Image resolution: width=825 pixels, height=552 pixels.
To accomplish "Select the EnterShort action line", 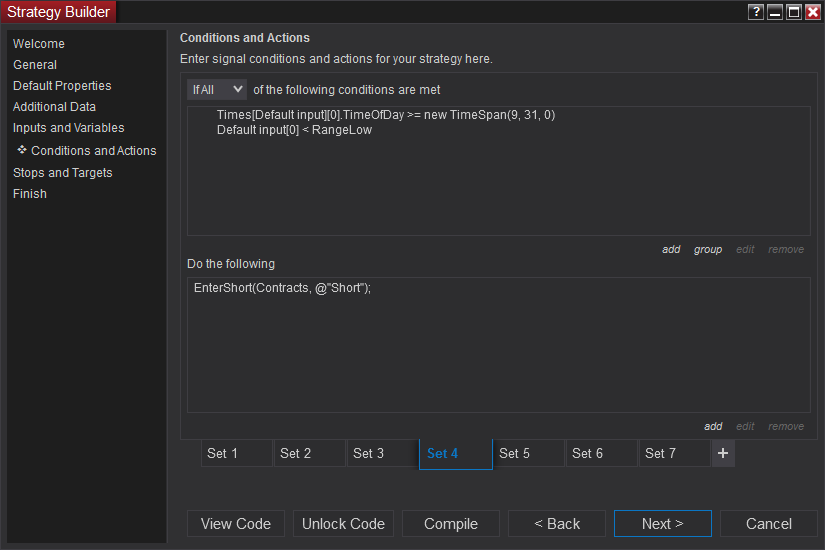I will [282, 288].
